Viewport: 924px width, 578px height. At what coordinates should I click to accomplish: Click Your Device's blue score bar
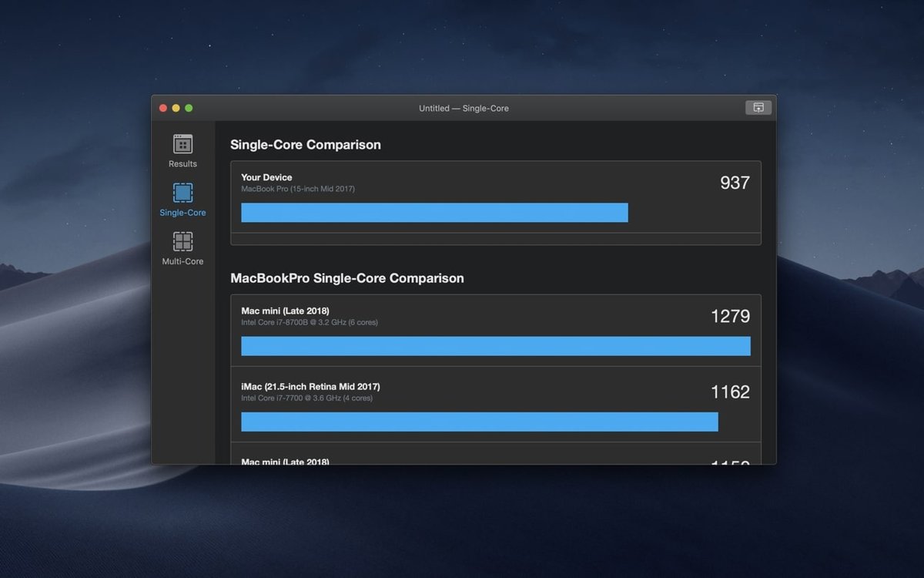pyautogui.click(x=434, y=212)
